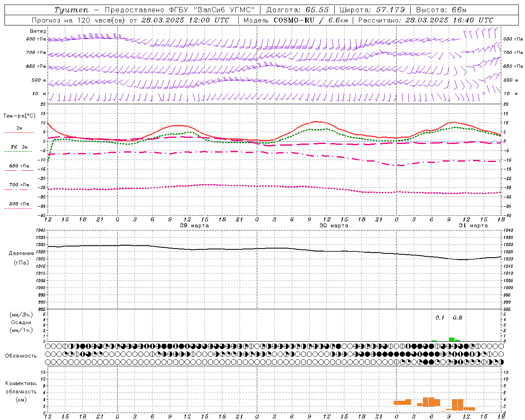Click the "Td 2м" dew point legend entry
The image size is (525, 420).
click(19, 147)
